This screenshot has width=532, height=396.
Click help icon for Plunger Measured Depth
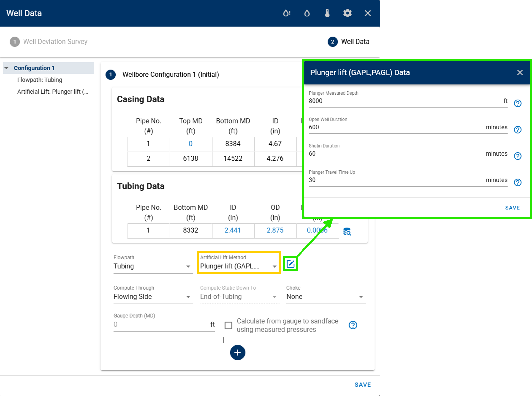coord(517,103)
